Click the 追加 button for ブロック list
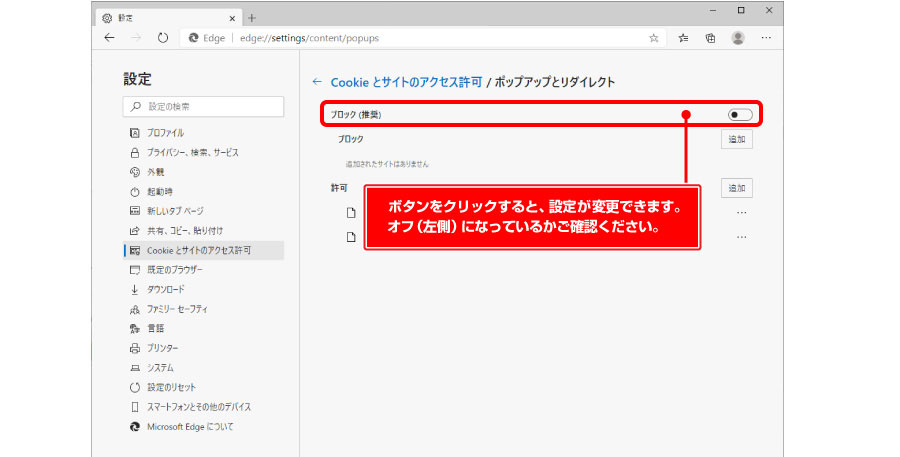 736,140
